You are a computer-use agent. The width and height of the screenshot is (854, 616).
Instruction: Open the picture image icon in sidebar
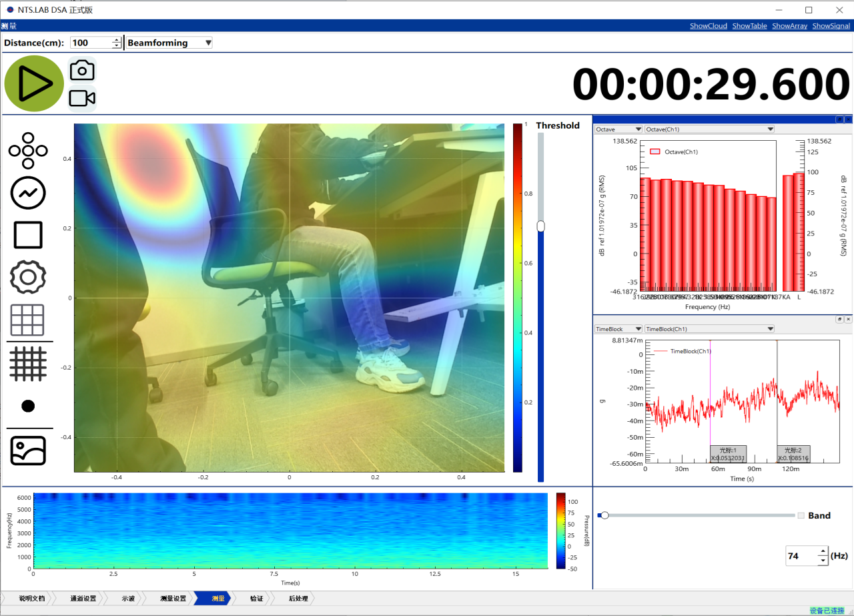point(28,450)
